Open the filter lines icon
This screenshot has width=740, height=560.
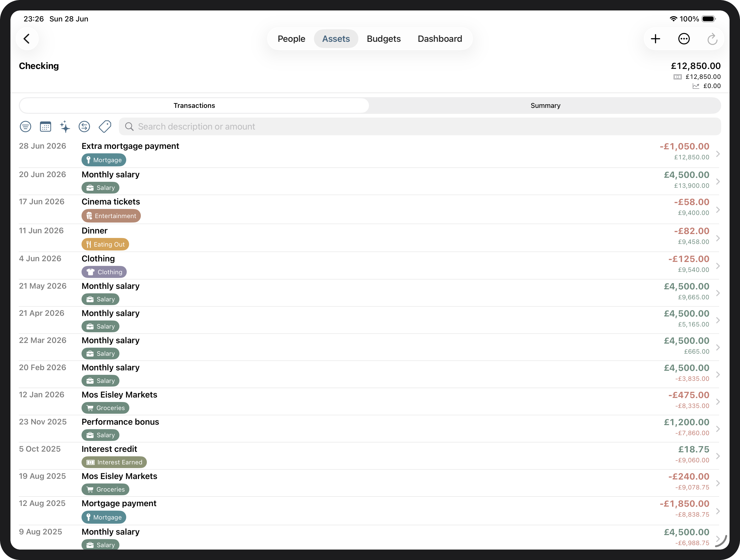click(x=25, y=126)
